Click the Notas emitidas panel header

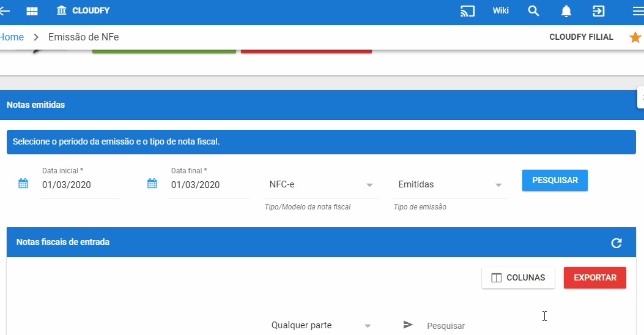322,105
